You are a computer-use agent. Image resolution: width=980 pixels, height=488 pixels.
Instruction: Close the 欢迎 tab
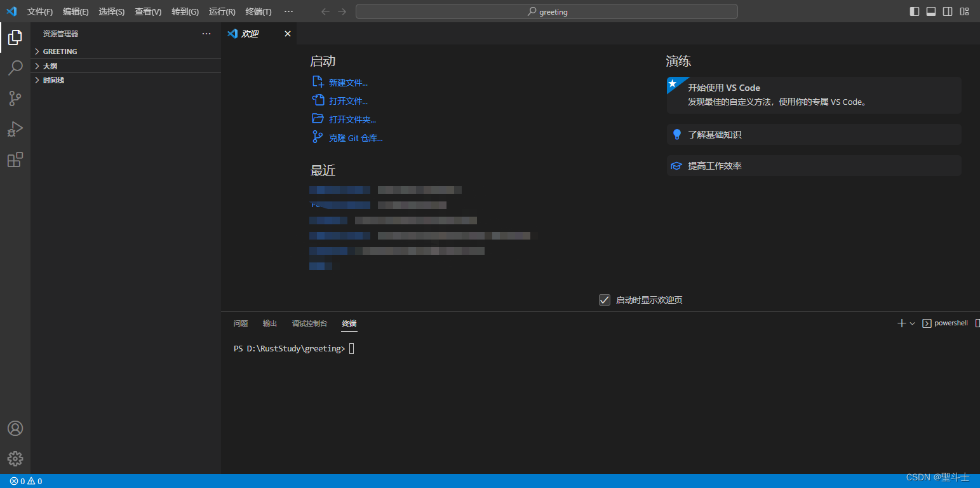(288, 34)
